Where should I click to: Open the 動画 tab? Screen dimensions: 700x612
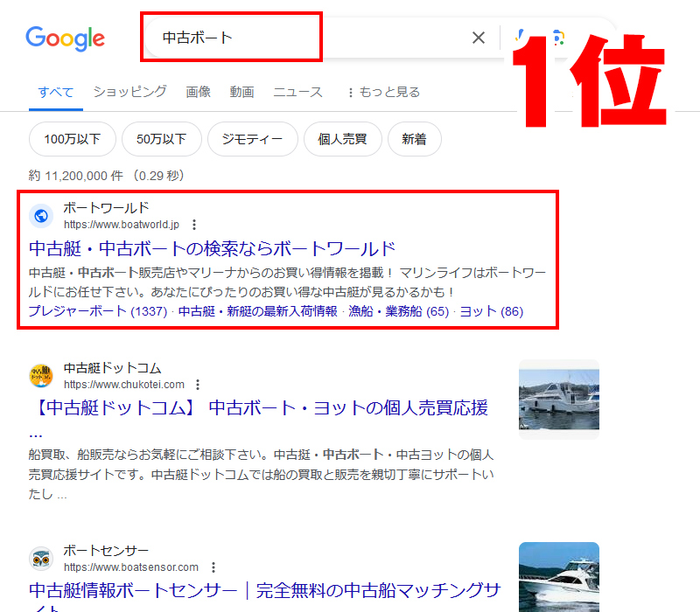241,92
